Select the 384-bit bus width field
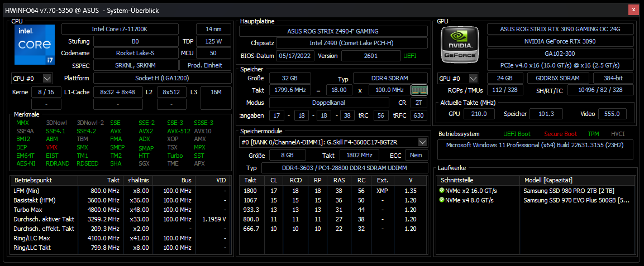Viewport: 644px width, 266px height. [614, 78]
